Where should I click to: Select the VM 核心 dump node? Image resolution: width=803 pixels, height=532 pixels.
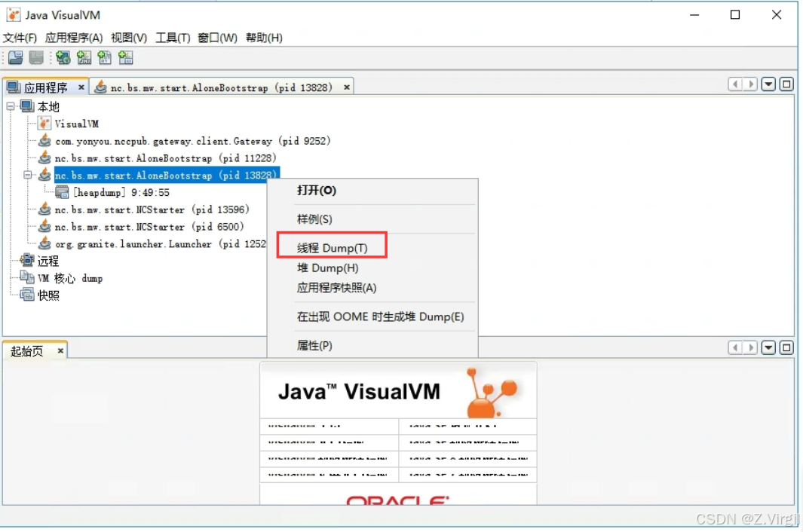[70, 279]
